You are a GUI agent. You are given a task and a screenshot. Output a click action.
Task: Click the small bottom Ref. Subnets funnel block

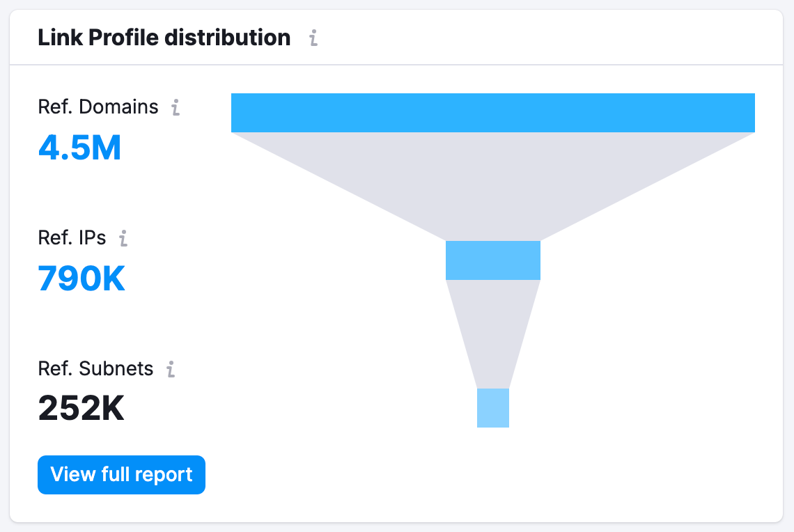(492, 407)
